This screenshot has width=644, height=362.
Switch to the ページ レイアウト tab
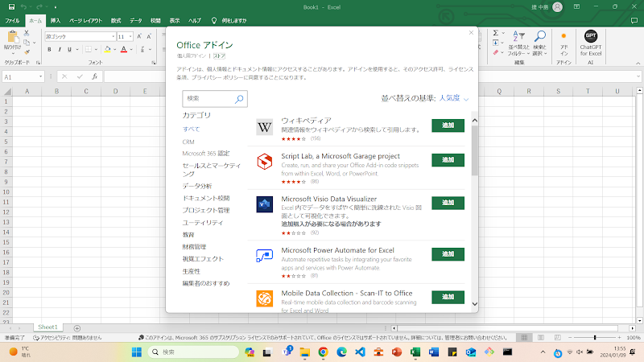click(x=85, y=21)
